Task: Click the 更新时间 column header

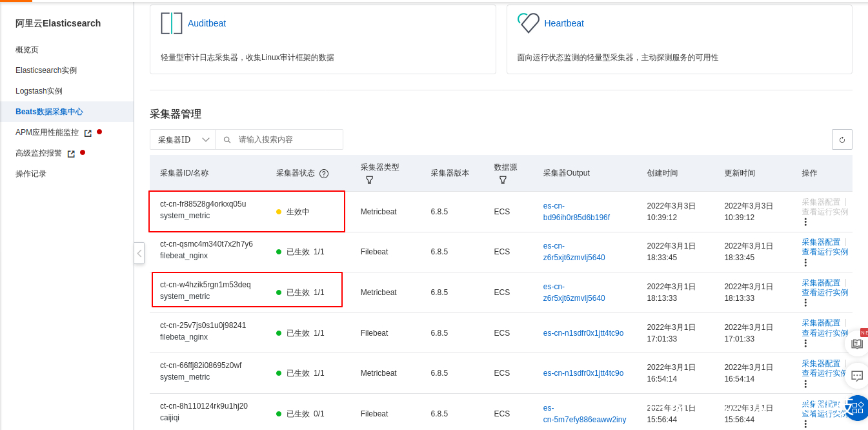Action: 740,173
